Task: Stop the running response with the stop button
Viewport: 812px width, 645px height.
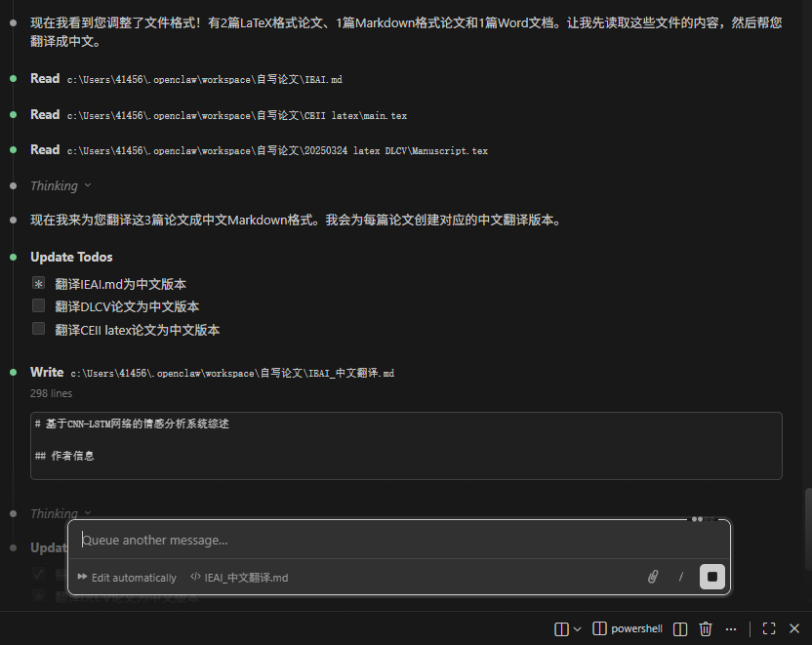Action: (x=712, y=577)
